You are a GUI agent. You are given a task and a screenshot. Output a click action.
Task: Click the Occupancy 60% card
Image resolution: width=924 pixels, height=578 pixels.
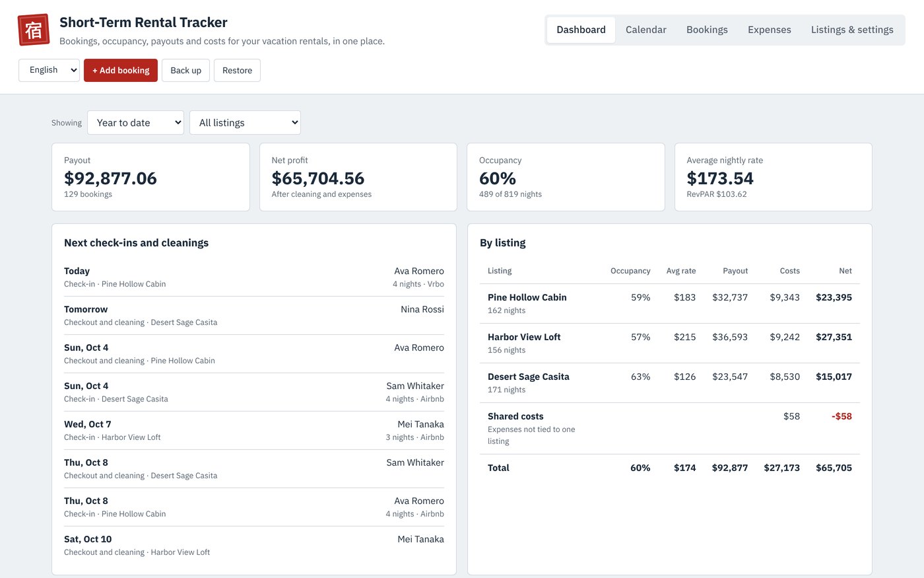click(566, 177)
